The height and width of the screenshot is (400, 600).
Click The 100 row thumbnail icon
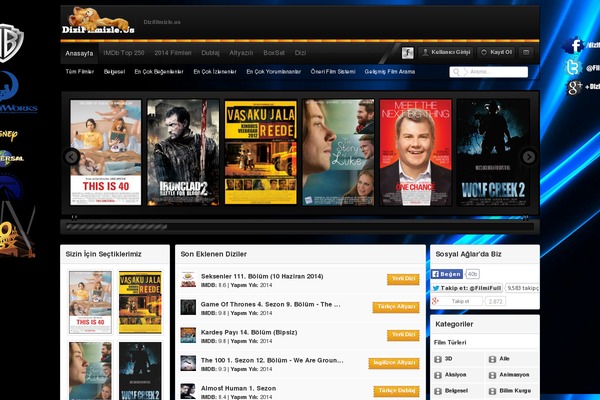tap(188, 363)
